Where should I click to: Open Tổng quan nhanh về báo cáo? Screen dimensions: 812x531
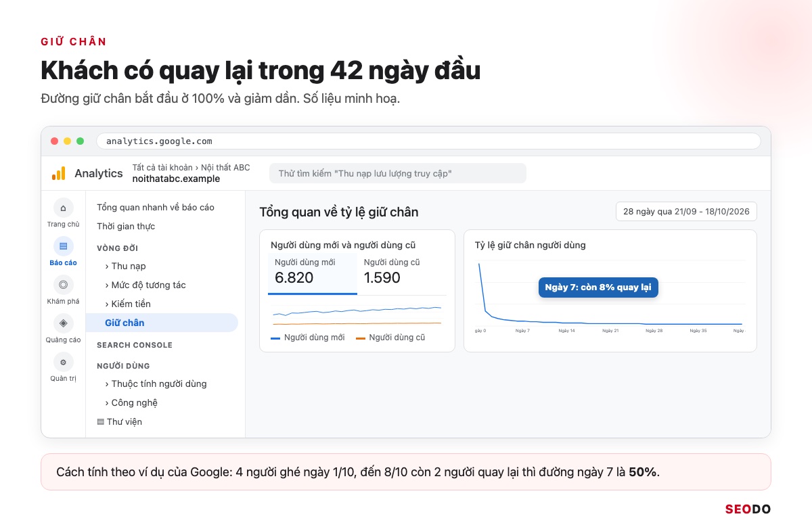click(156, 207)
